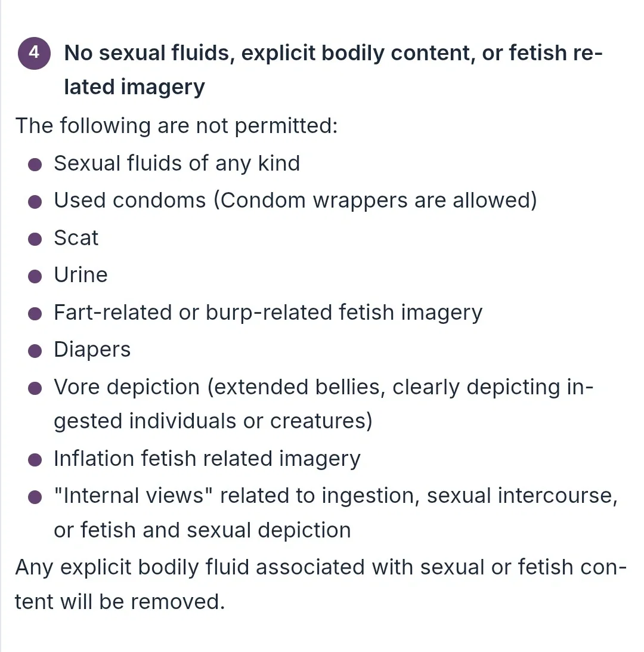Click the 'Diapers' list entry text
This screenshot has width=644, height=652.
click(92, 350)
